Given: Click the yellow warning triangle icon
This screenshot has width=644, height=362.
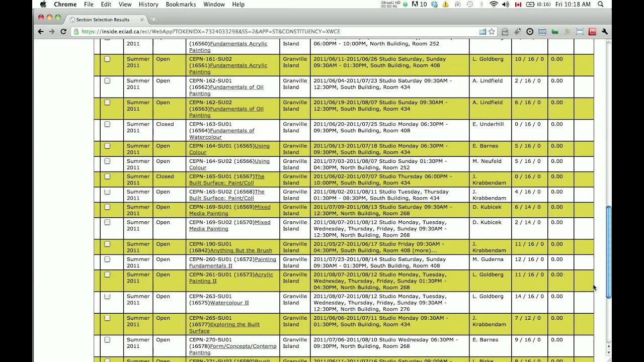Looking at the screenshot, I should [x=446, y=4].
